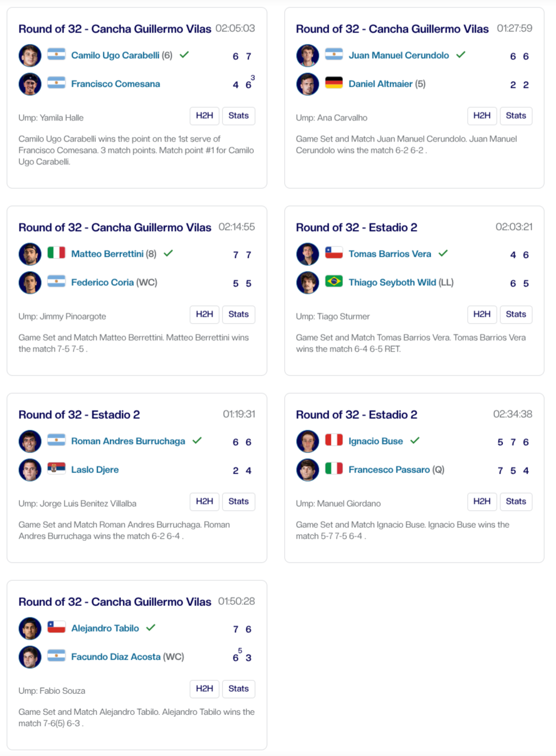Screen dimensions: 556x756
Task: Click the Serbian flag beside Laslo Djere
Action: click(56, 468)
